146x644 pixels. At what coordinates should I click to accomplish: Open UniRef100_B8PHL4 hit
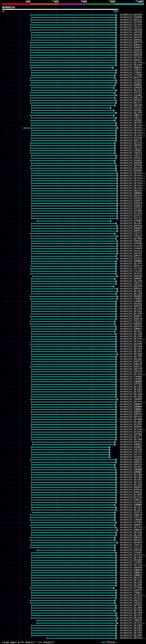pyautogui.click(x=131, y=289)
